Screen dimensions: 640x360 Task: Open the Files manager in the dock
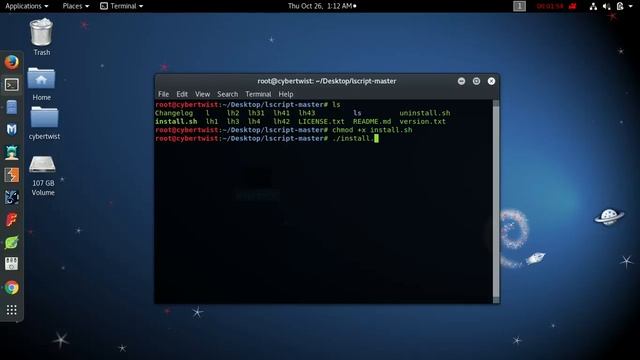pos(11,107)
